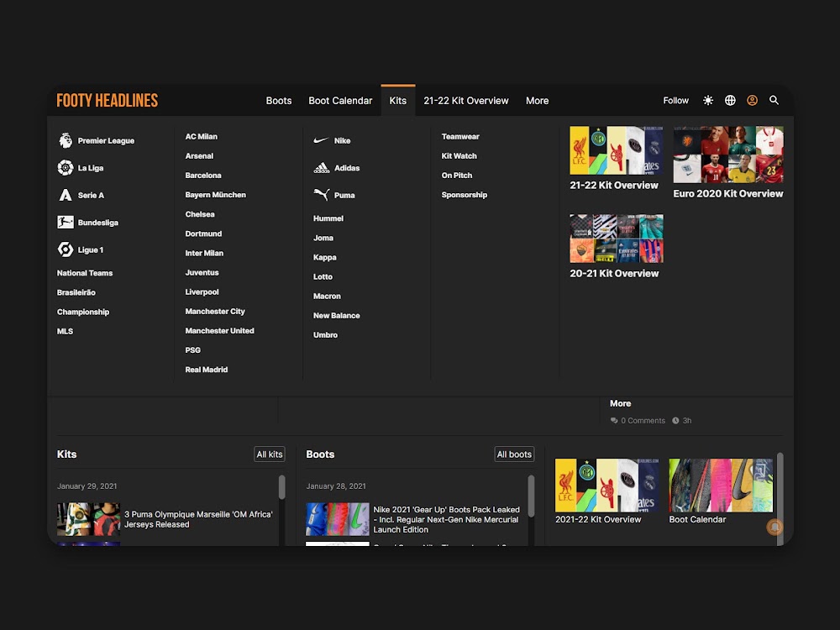Expand the More navigation menu
The image size is (840, 630).
537,100
